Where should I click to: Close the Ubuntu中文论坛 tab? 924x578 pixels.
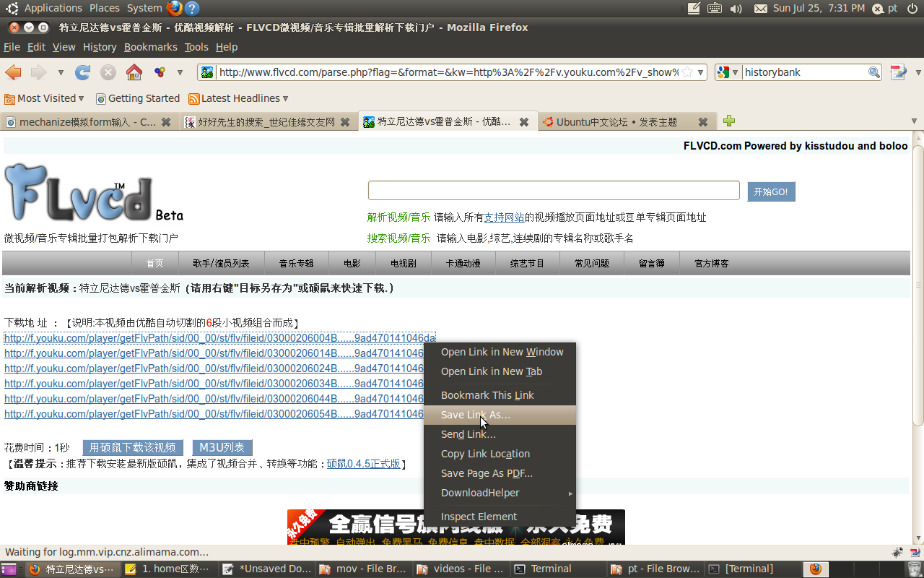pyautogui.click(x=703, y=122)
